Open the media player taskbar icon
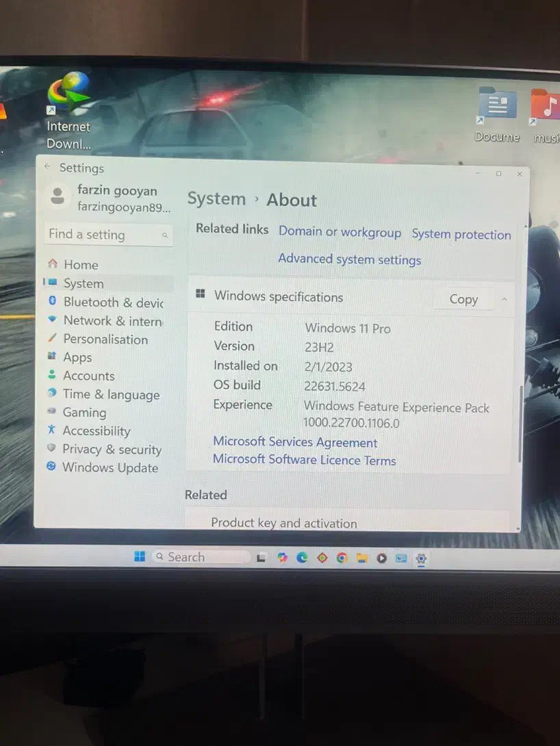The height and width of the screenshot is (746, 560). 381,558
